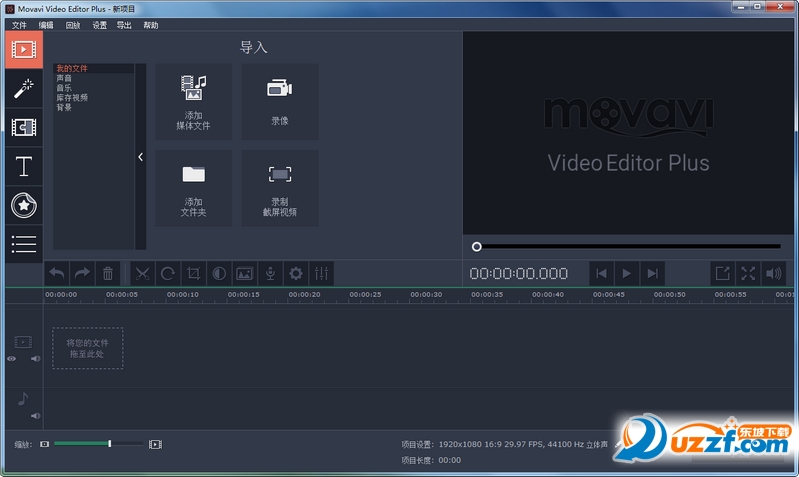Click the 00:00:10 mark on timeline ruler
The height and width of the screenshot is (477, 799).
182,295
